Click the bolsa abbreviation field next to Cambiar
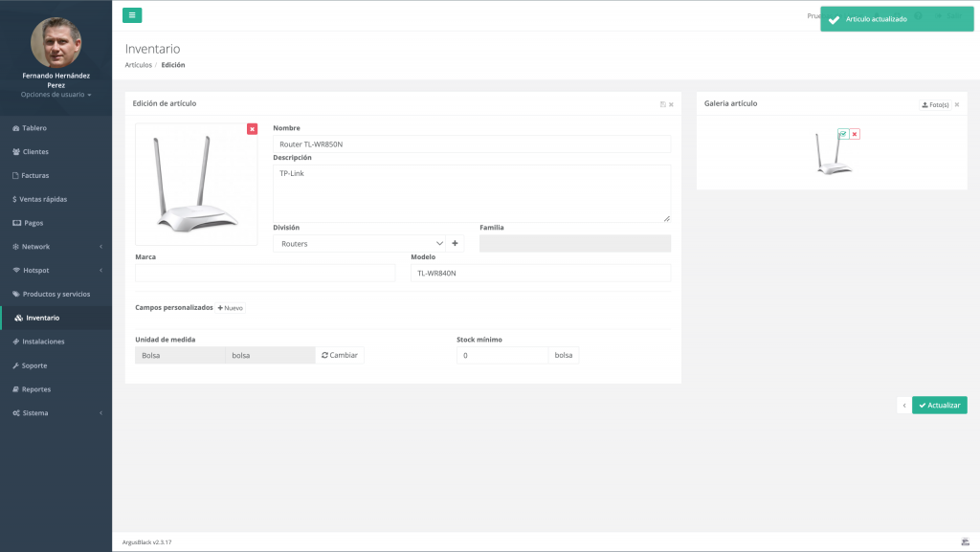The image size is (980, 552). point(270,355)
